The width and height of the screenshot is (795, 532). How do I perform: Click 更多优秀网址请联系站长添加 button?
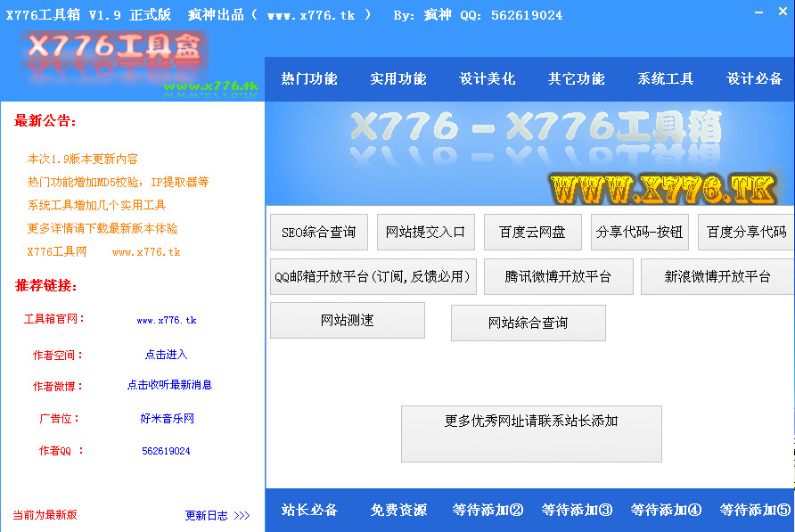pyautogui.click(x=531, y=434)
